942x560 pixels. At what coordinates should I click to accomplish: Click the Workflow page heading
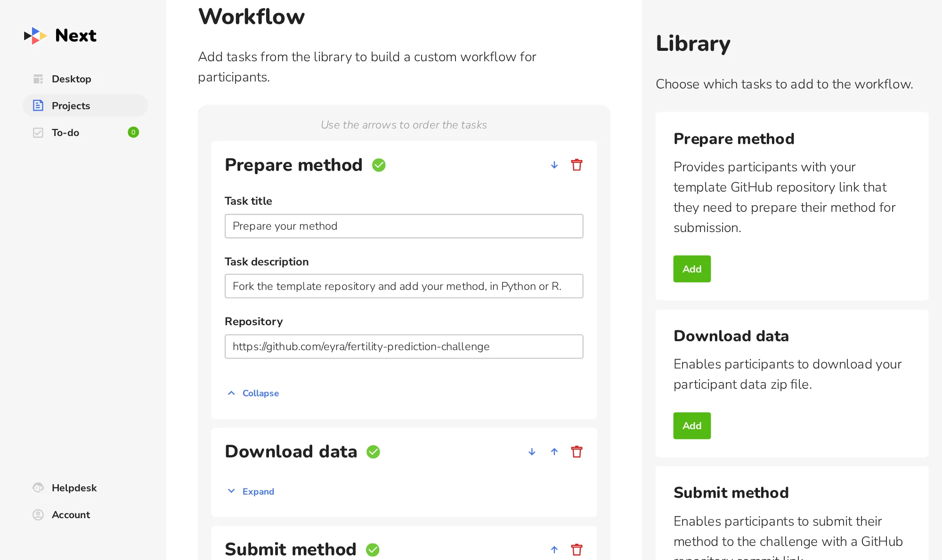coord(252,17)
